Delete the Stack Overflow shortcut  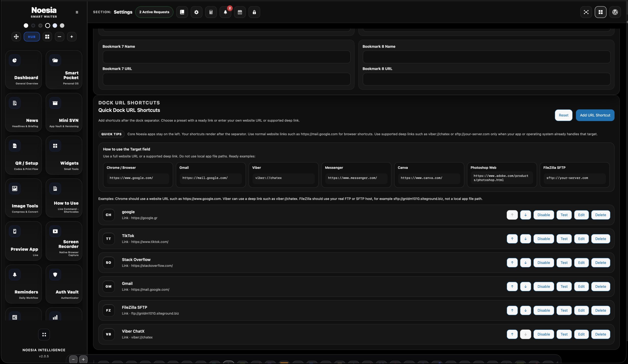[601, 263]
